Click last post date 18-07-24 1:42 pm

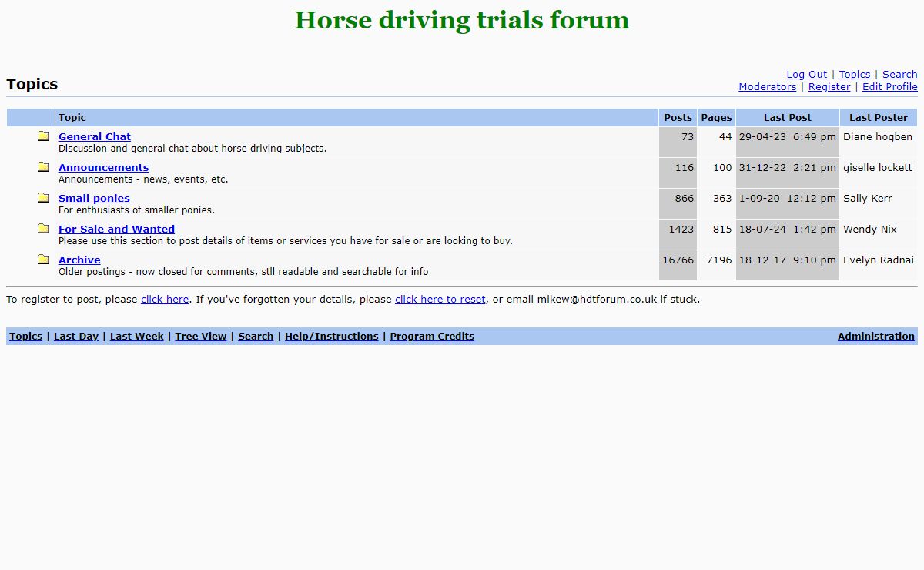tap(788, 230)
